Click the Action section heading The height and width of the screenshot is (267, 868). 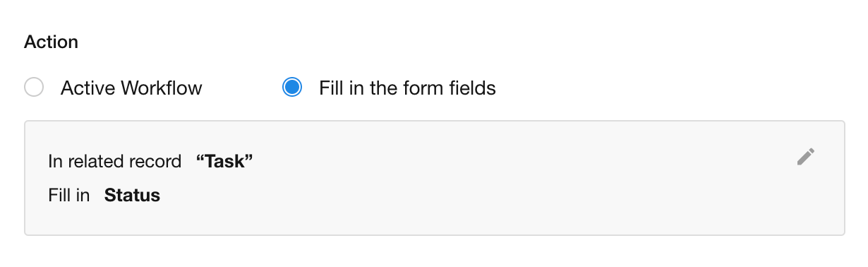point(51,42)
